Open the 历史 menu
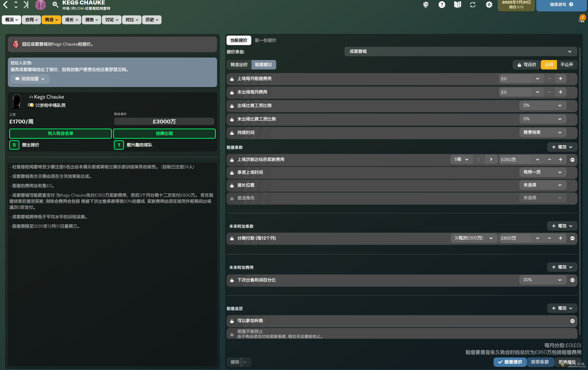 [x=152, y=20]
